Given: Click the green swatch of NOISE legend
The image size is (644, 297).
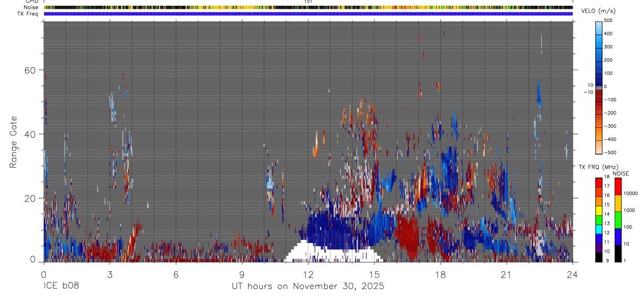Looking at the screenshot, I should pos(618,220).
